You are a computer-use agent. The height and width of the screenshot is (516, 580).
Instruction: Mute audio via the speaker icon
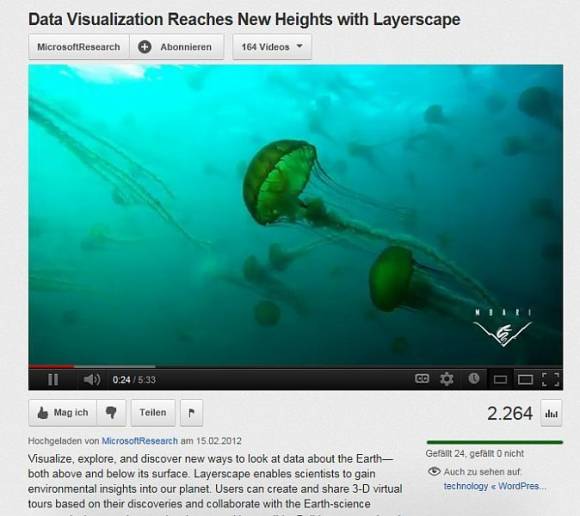click(x=91, y=380)
